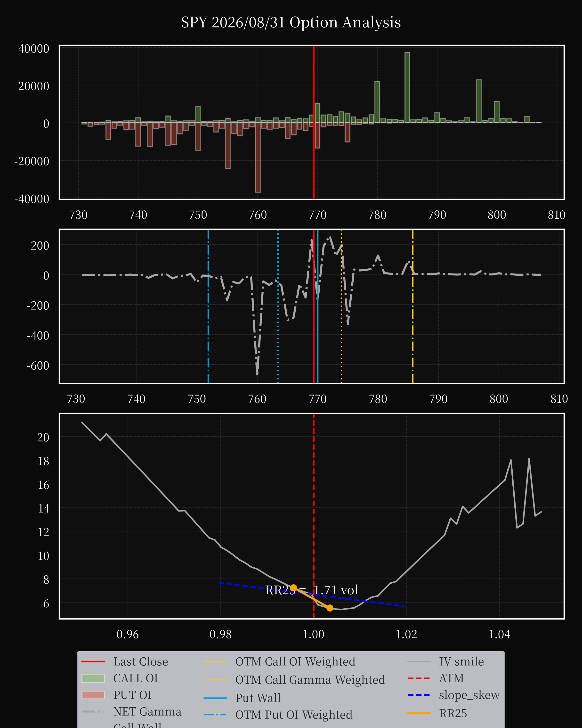The width and height of the screenshot is (582, 728).
Task: Select the RR25 legend label
Action: [453, 713]
